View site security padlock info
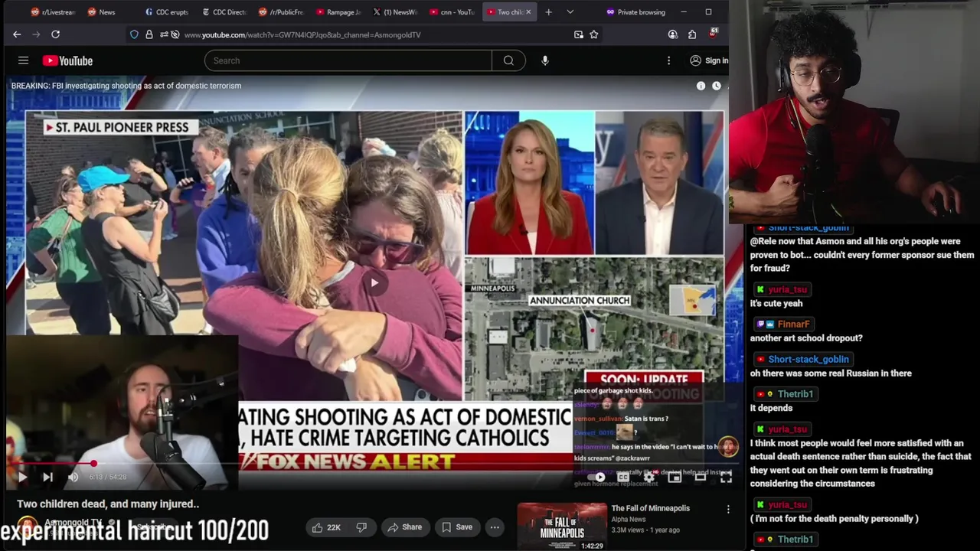This screenshot has height=551, width=980. [149, 34]
